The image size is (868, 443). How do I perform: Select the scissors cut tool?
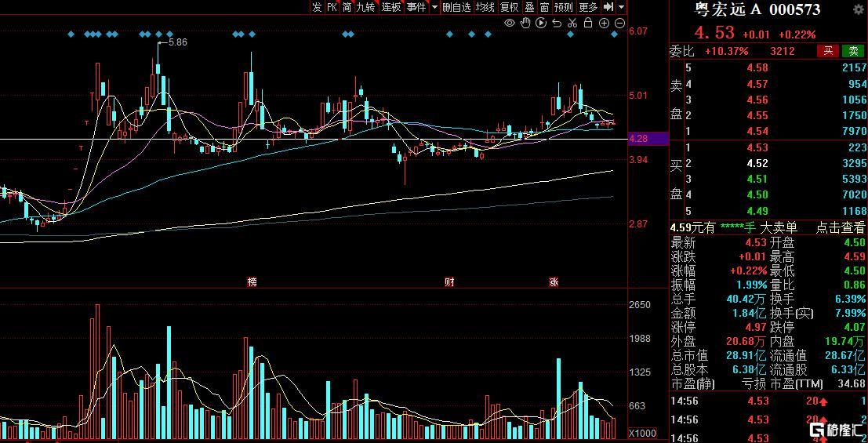pyautogui.click(x=573, y=23)
